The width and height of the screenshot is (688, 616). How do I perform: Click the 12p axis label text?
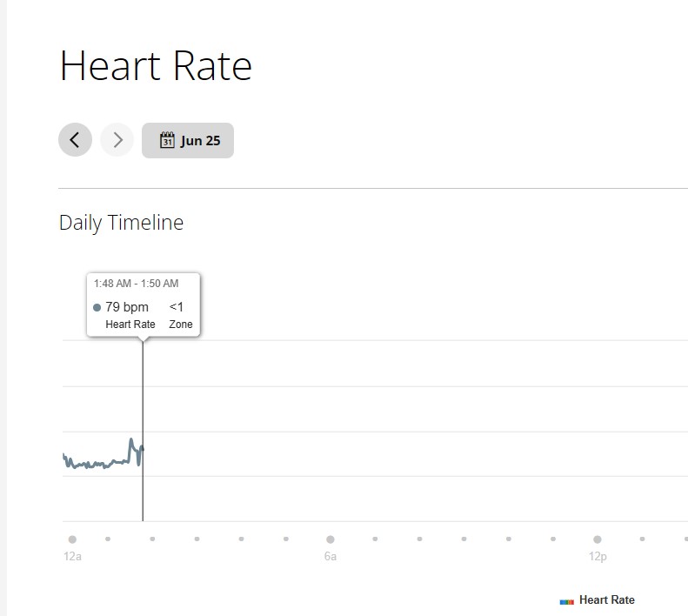(x=598, y=557)
